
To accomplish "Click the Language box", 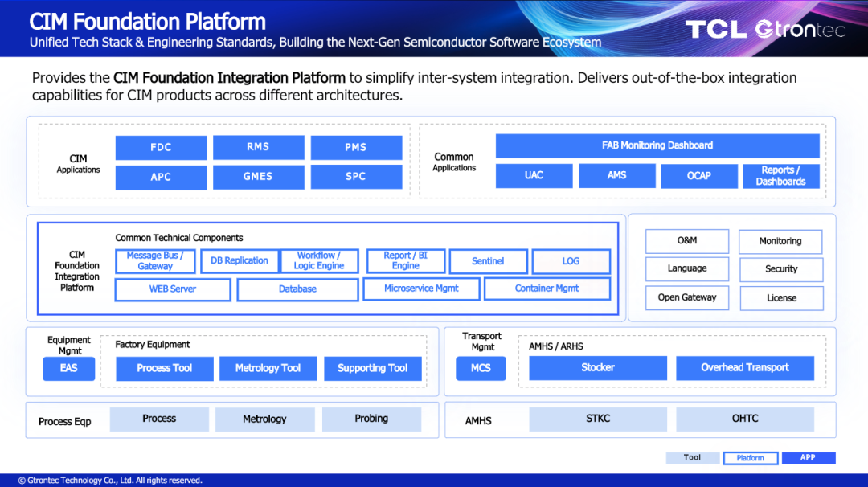I will [x=687, y=269].
